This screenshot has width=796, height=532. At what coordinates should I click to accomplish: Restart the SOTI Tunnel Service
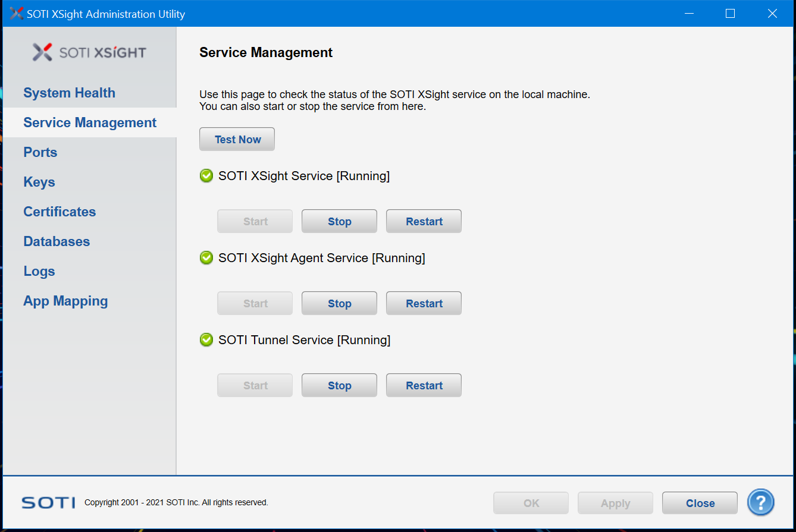pos(424,385)
